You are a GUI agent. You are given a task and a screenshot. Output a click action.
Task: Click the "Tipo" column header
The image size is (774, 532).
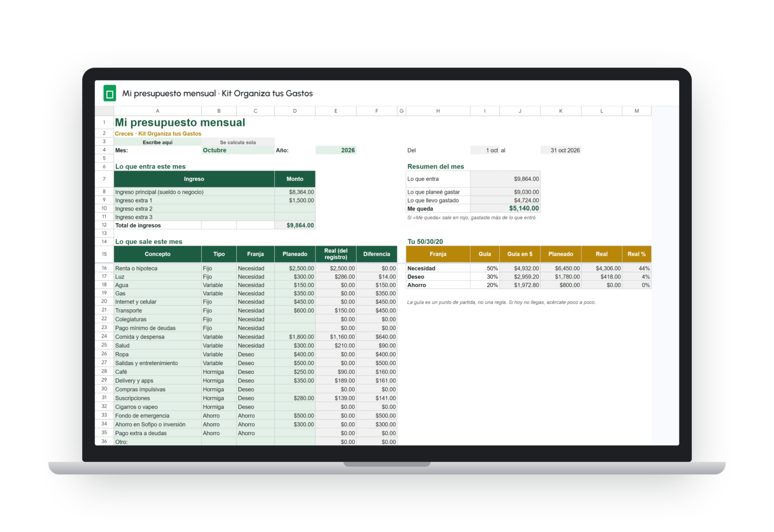pos(219,254)
